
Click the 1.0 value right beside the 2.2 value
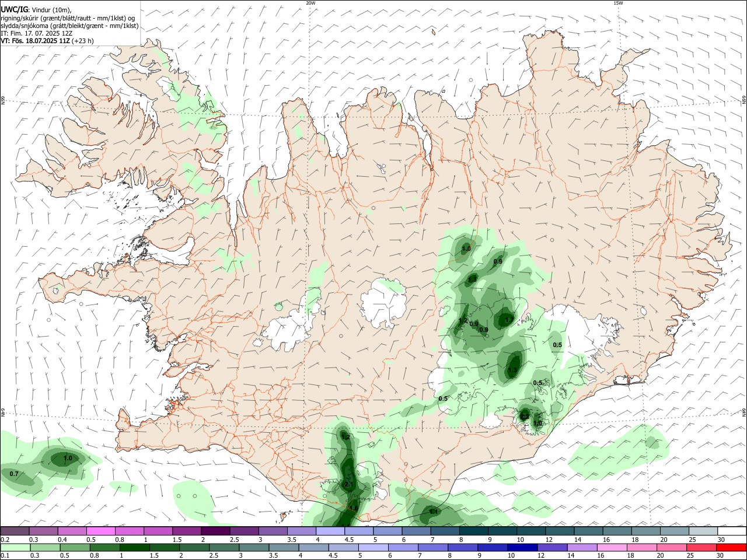click(x=537, y=423)
